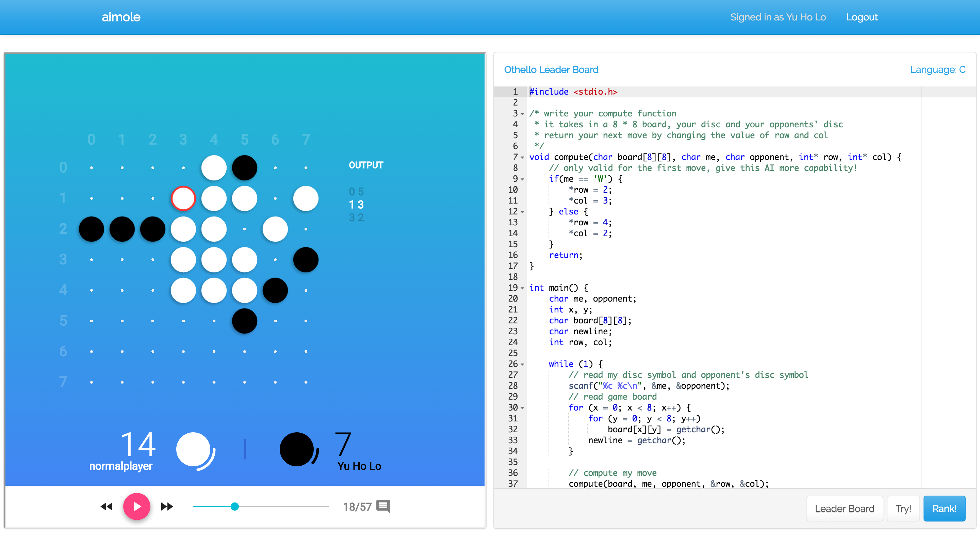Click the red-outlined white disc on board

(x=183, y=198)
